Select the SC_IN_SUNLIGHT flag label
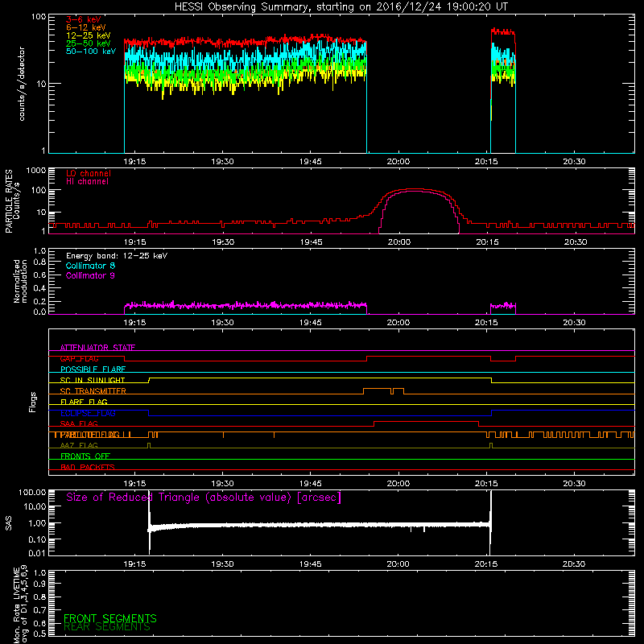Viewport: 644px width, 644px height. click(93, 380)
